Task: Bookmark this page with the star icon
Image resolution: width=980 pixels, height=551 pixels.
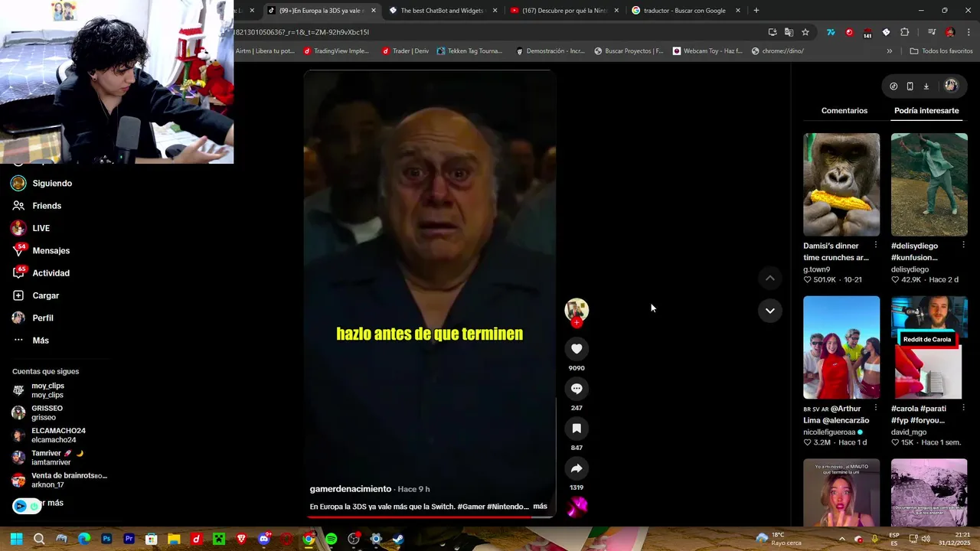Action: point(805,32)
